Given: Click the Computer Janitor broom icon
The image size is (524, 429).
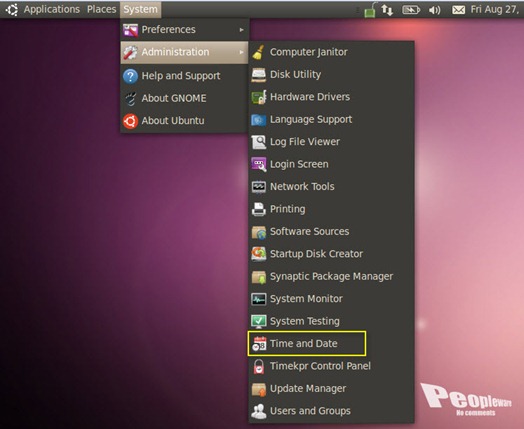Looking at the screenshot, I should click(x=258, y=52).
